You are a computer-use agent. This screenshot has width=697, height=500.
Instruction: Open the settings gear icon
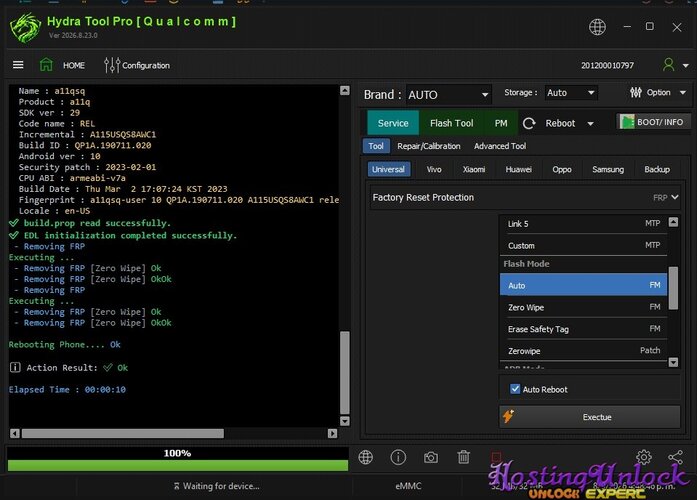643,457
